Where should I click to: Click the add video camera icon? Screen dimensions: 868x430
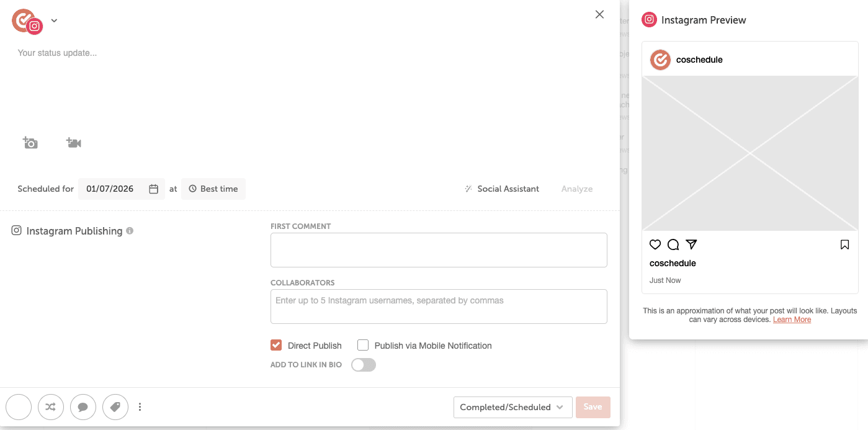coord(74,143)
